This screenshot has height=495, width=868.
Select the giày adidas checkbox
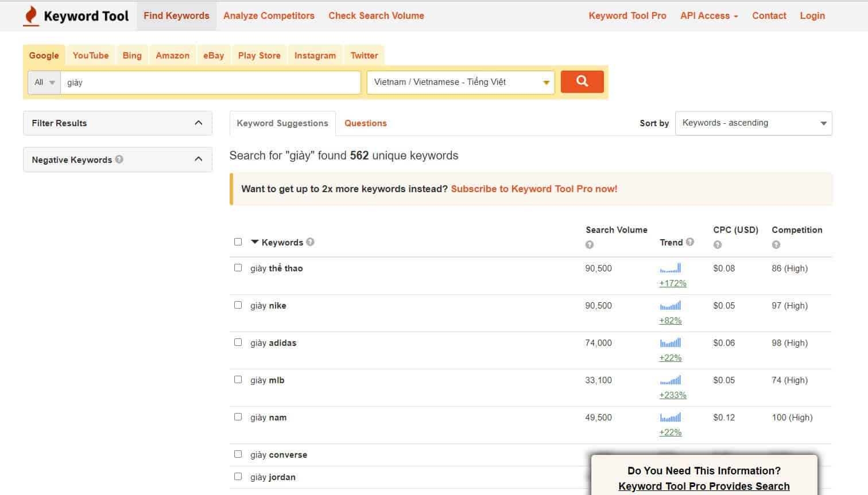[x=238, y=342]
